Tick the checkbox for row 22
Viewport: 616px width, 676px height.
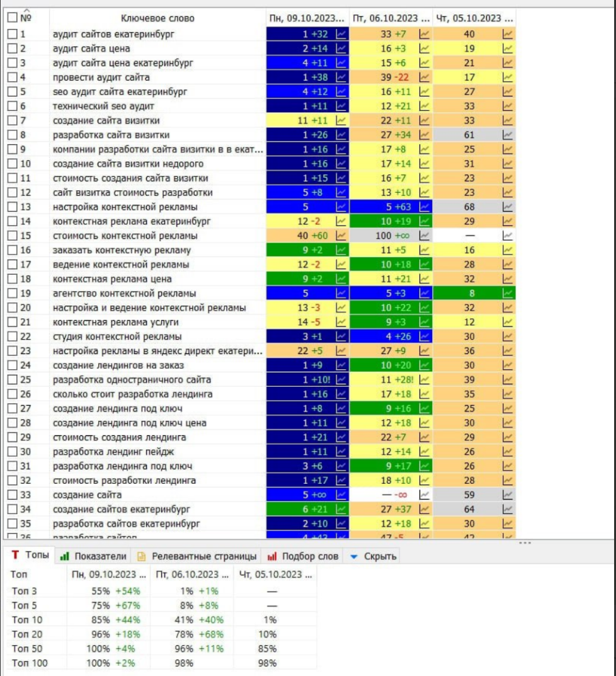click(13, 336)
